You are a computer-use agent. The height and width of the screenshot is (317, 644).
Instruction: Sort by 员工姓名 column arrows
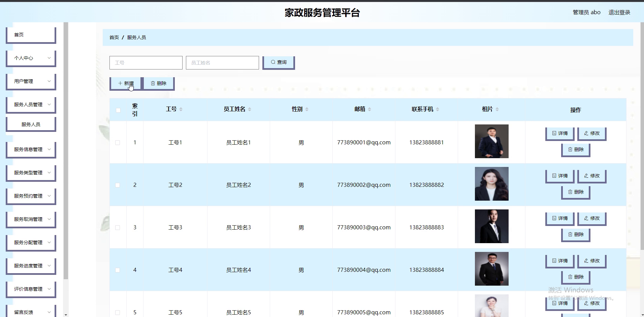(250, 109)
